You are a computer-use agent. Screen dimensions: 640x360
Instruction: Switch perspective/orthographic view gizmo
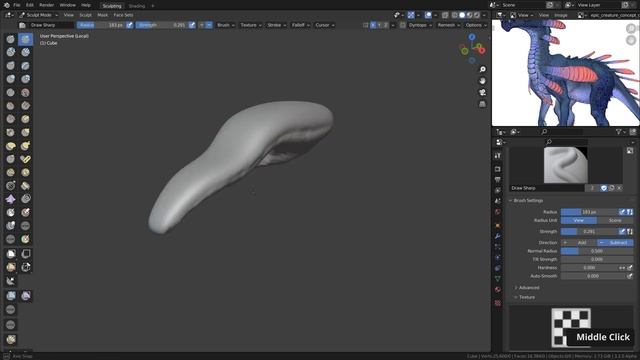[x=482, y=104]
